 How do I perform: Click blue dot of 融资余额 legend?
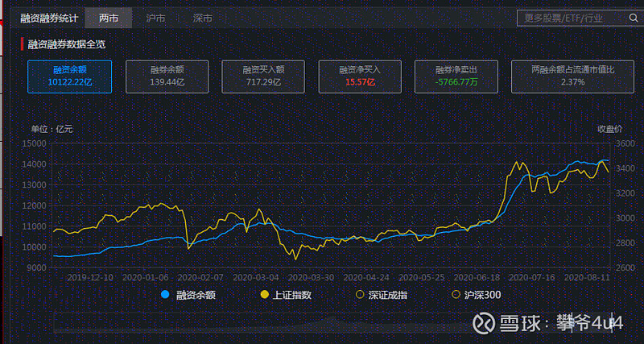coord(165,295)
